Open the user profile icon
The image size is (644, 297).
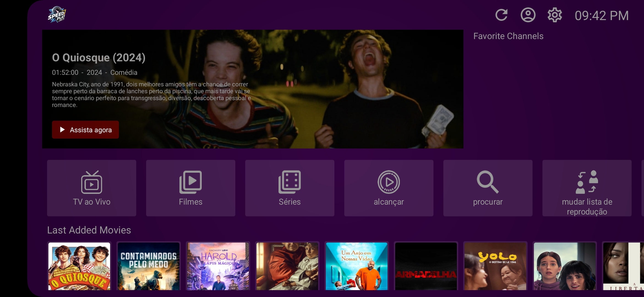[x=528, y=15]
